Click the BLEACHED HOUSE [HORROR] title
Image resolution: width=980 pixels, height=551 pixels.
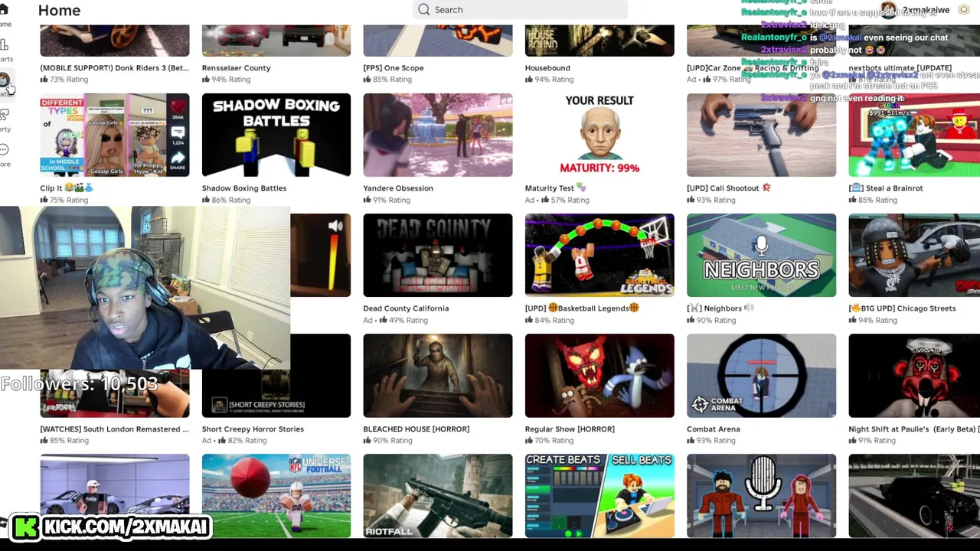click(416, 429)
